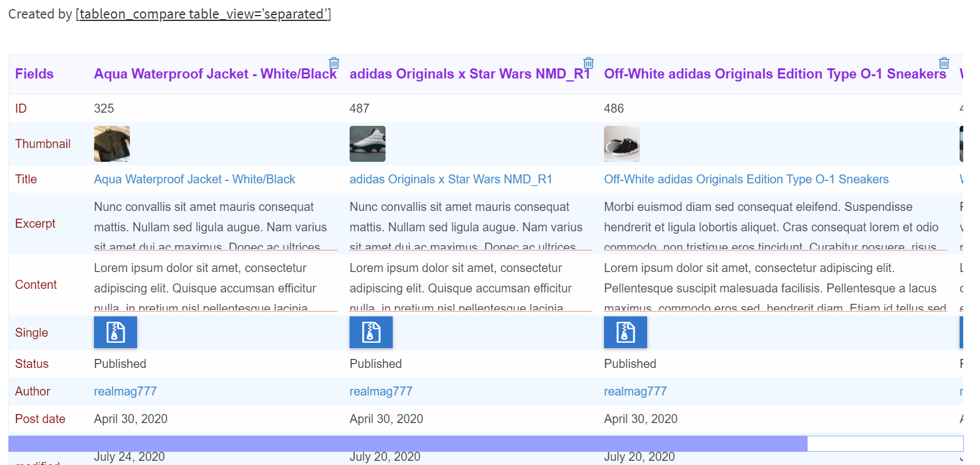Screen dimensions: 980x465
Task: Delete Aqua Waterproof Jacket column via trash icon
Action: click(334, 63)
